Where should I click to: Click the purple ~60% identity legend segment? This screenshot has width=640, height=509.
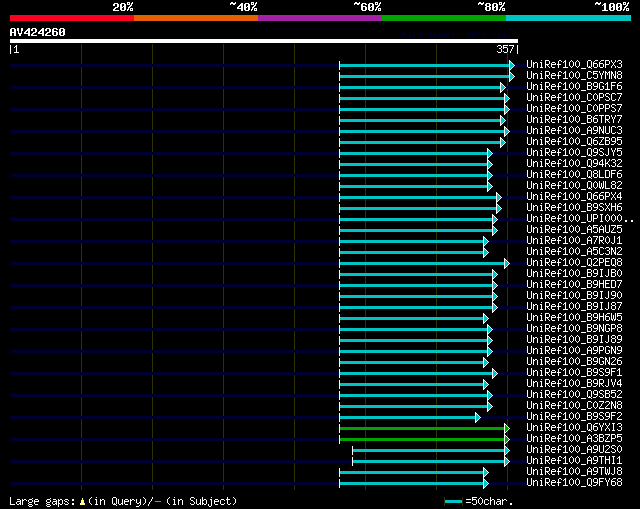point(320,18)
